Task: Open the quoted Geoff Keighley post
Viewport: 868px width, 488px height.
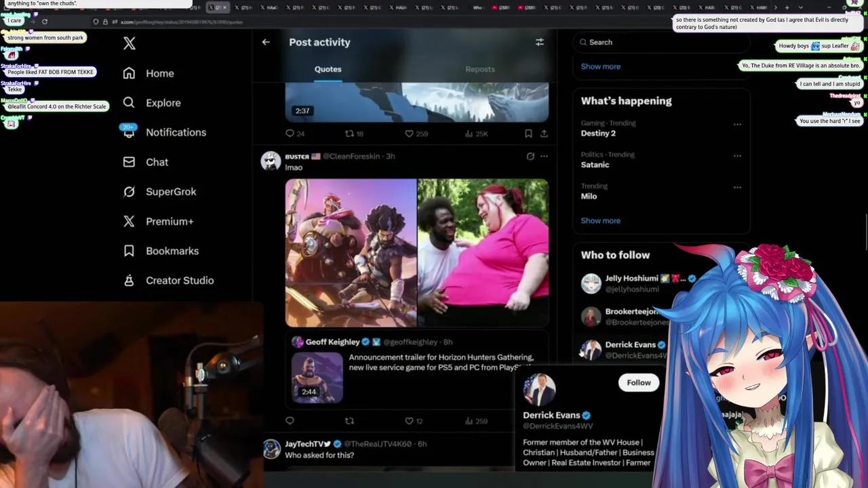Action: (x=417, y=369)
